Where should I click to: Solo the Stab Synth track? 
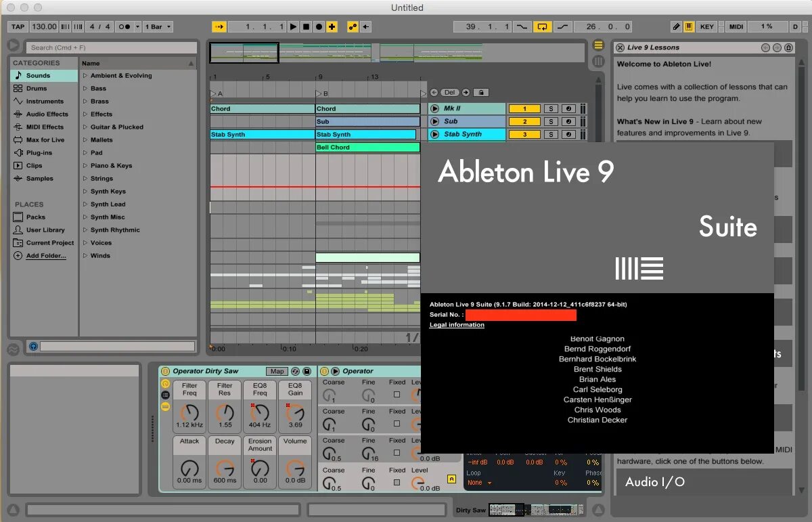tap(551, 134)
